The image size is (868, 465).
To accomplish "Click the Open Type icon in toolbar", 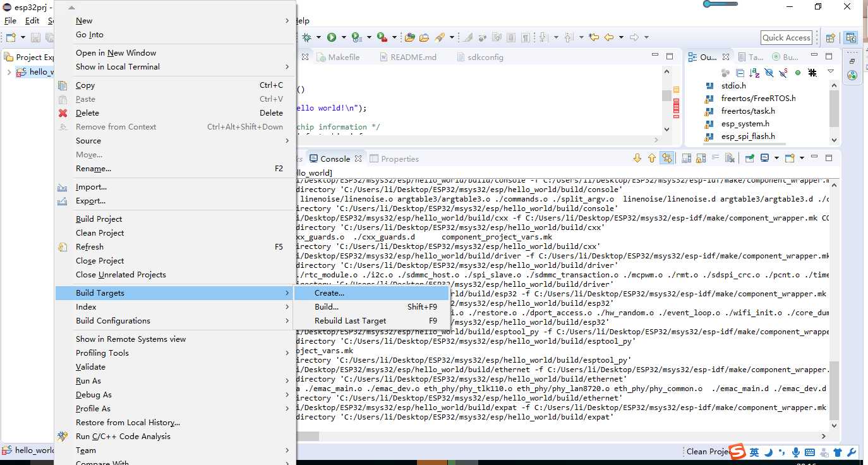I will click(x=410, y=38).
